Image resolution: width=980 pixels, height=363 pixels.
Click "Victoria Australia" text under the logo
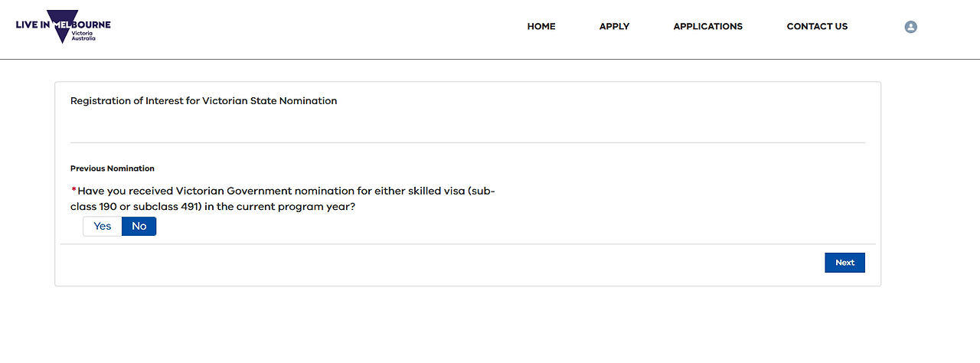coord(83,36)
